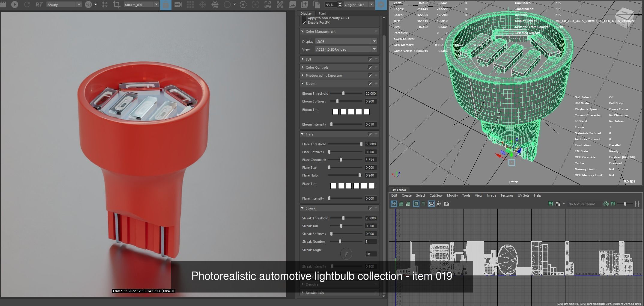The width and height of the screenshot is (644, 306).
Task: Collapse the Color Management section
Action: [302, 31]
